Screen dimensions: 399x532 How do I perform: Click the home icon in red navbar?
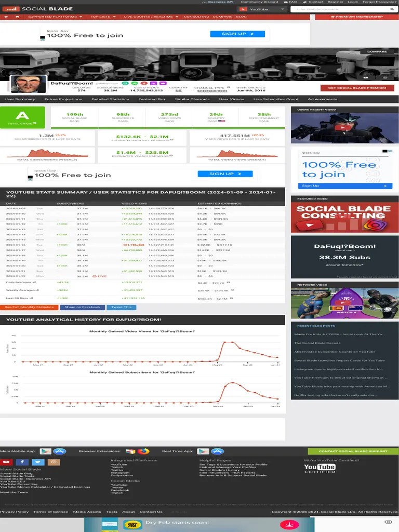click(6, 17)
